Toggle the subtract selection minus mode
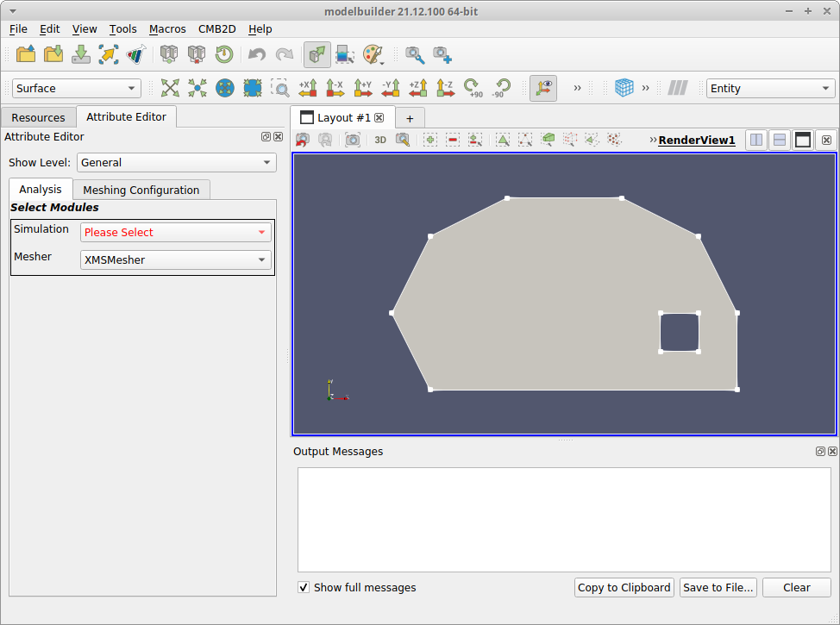Screen dimensions: 840x625 click(453, 140)
